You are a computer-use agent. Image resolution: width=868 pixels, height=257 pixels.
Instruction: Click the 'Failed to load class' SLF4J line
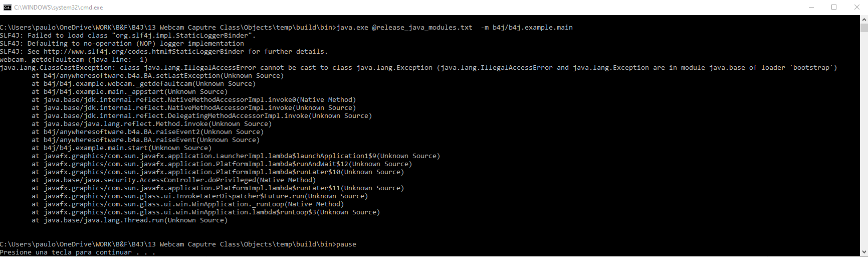128,36
